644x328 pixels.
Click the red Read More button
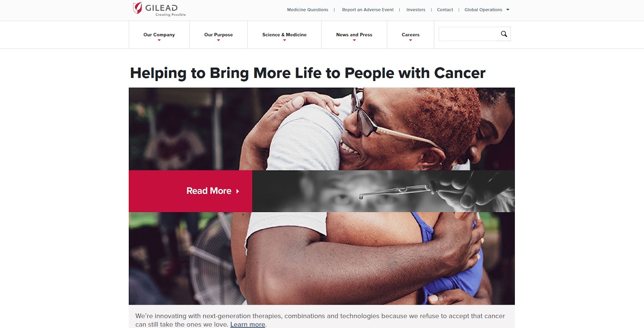pyautogui.click(x=190, y=191)
